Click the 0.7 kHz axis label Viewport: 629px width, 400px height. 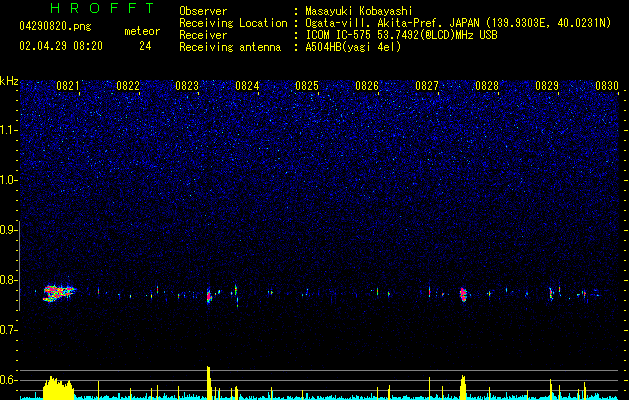tap(8, 330)
